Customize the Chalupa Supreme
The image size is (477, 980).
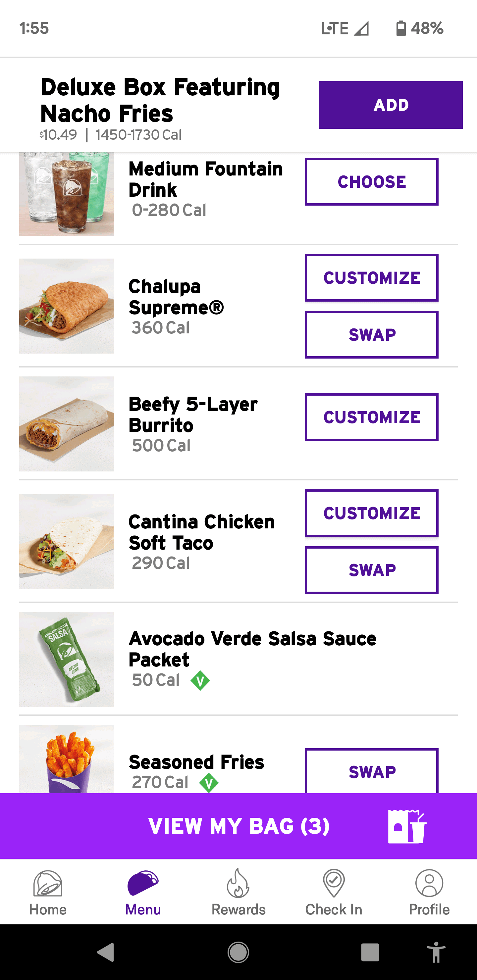[x=371, y=278]
